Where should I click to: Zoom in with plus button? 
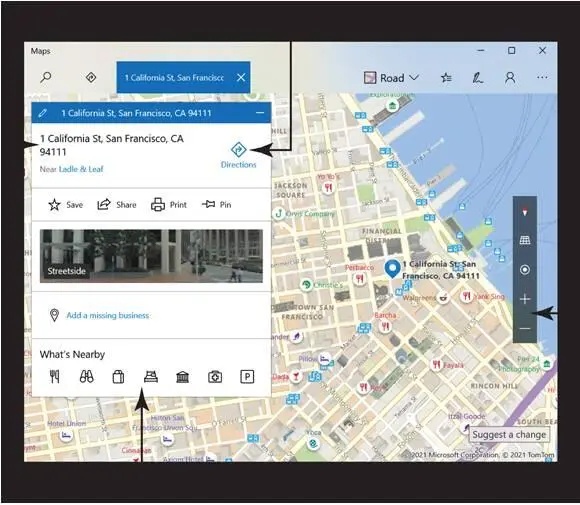click(x=525, y=299)
